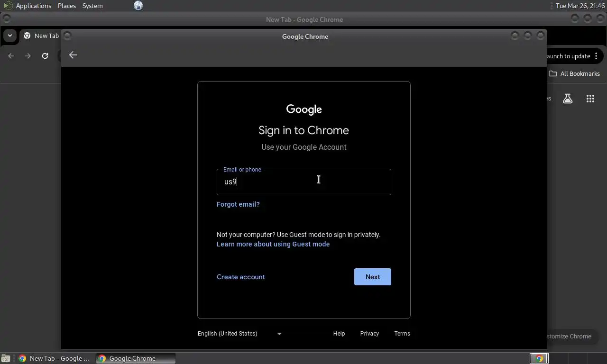This screenshot has width=607, height=364.
Task: Open tab search chevron in New Tab window
Action: (x=9, y=36)
